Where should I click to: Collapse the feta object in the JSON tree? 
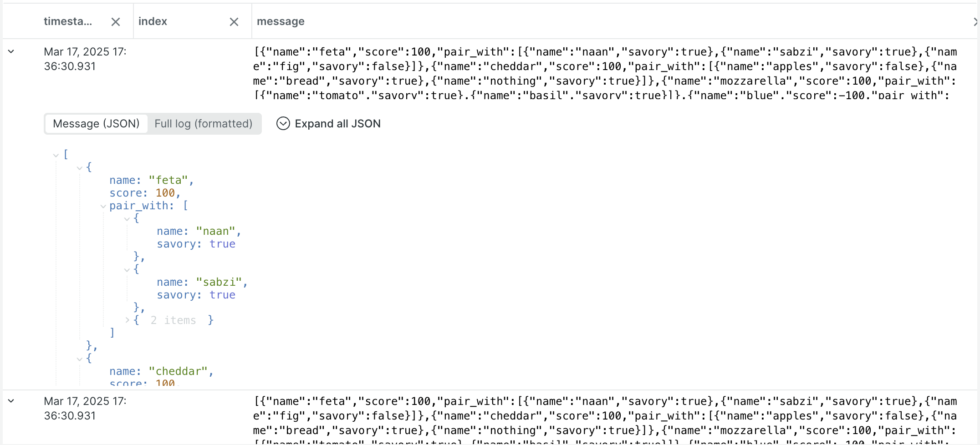[80, 167]
